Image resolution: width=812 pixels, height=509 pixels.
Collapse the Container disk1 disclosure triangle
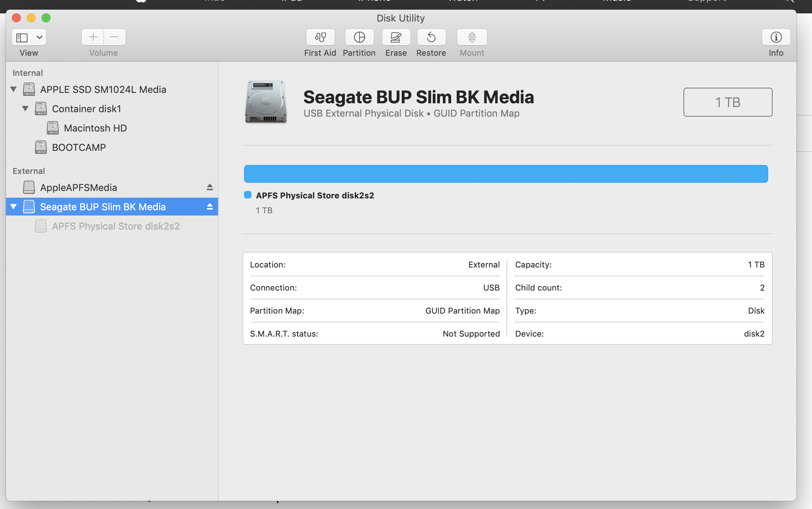pyautogui.click(x=25, y=108)
